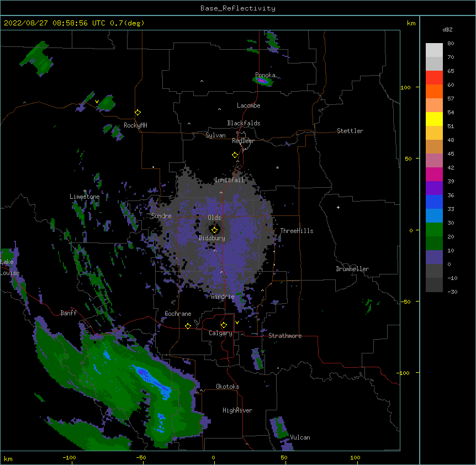The width and height of the screenshot is (476, 465).
Task: Click the RockyMH label
Action: [x=135, y=125]
